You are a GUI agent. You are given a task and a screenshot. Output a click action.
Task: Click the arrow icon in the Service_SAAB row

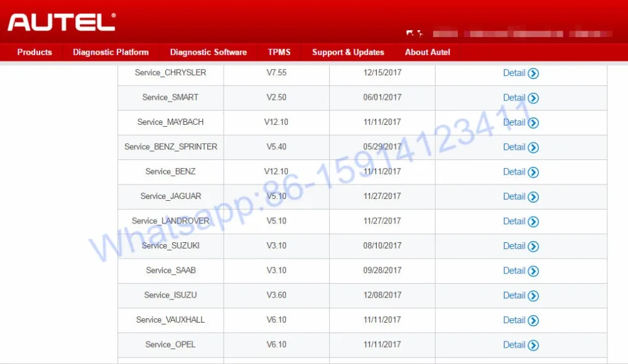(x=533, y=271)
